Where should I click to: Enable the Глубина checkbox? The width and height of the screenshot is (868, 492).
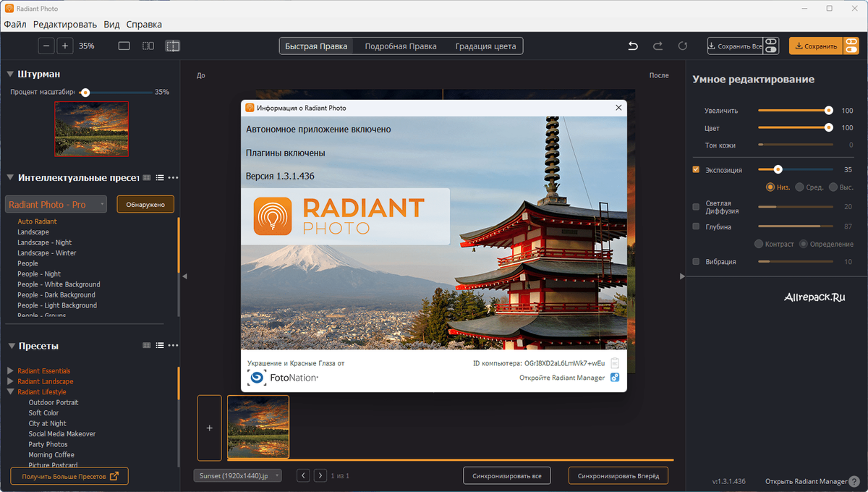[696, 226]
